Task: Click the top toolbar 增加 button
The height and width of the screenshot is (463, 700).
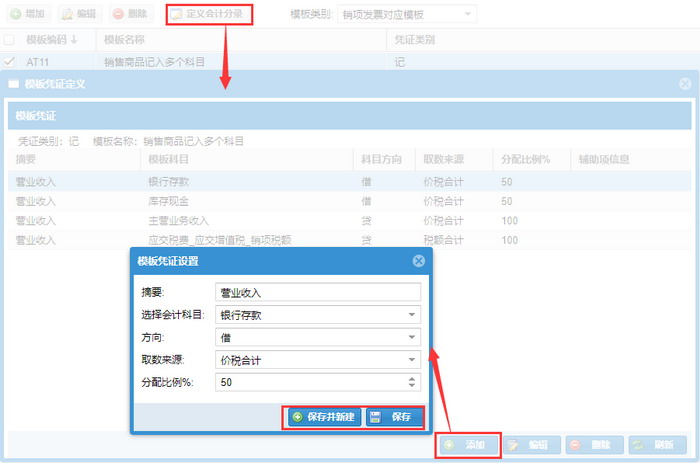Action: coord(27,15)
